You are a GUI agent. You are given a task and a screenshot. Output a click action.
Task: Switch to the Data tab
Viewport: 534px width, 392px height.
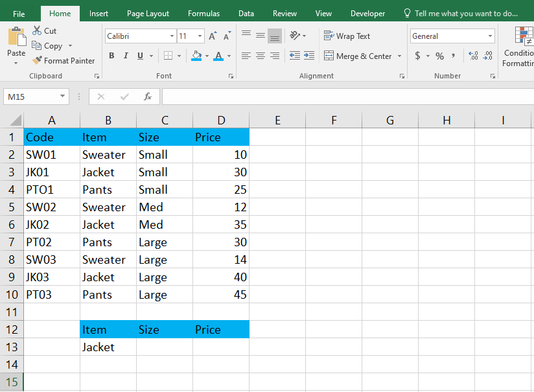(246, 14)
